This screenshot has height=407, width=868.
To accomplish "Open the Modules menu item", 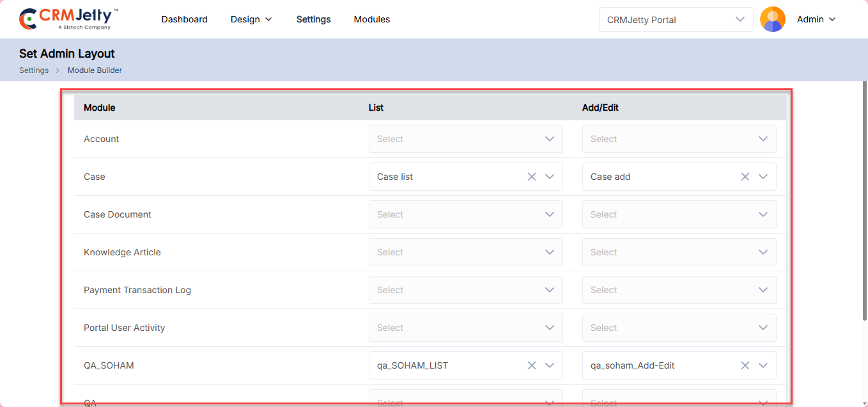I will click(371, 19).
